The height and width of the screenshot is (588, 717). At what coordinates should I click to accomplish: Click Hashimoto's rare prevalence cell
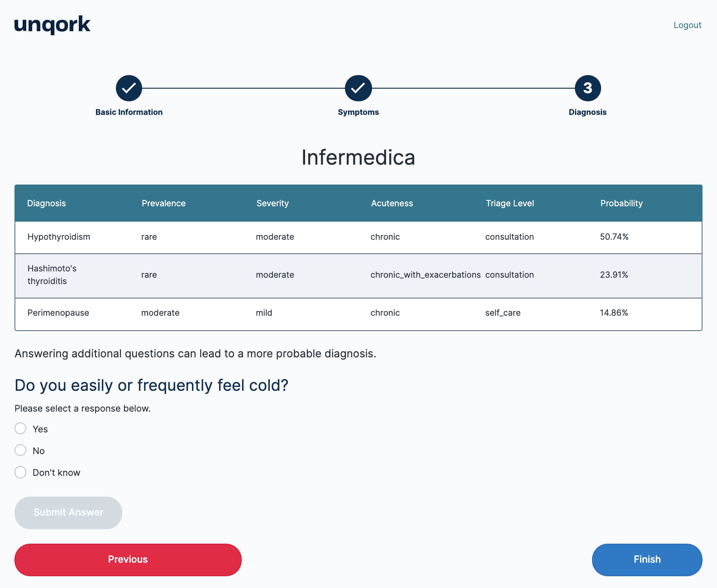149,275
